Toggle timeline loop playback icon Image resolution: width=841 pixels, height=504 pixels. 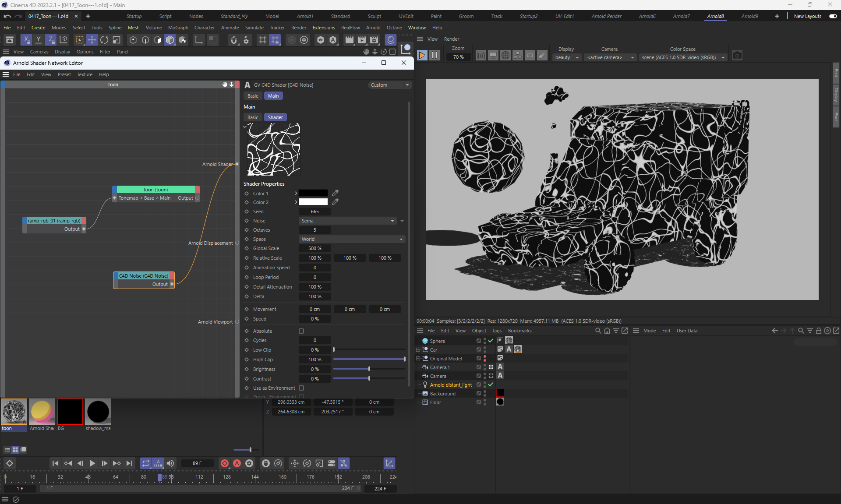[146, 463]
